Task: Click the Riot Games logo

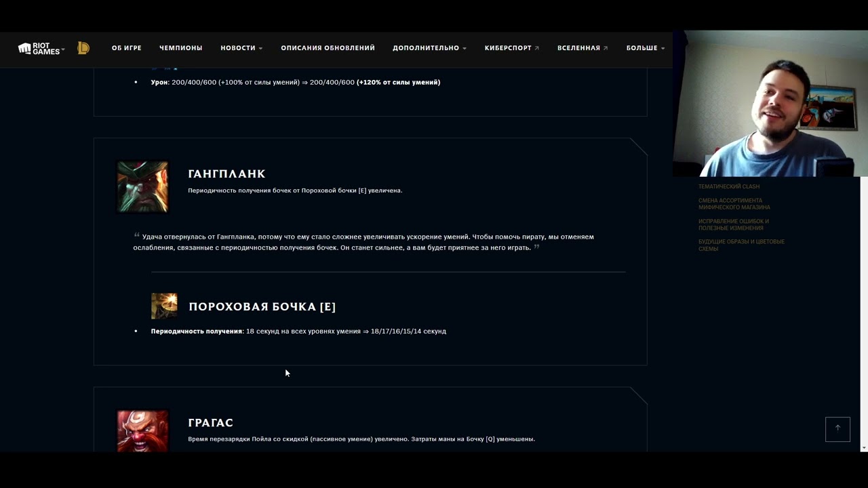Action: [x=41, y=48]
